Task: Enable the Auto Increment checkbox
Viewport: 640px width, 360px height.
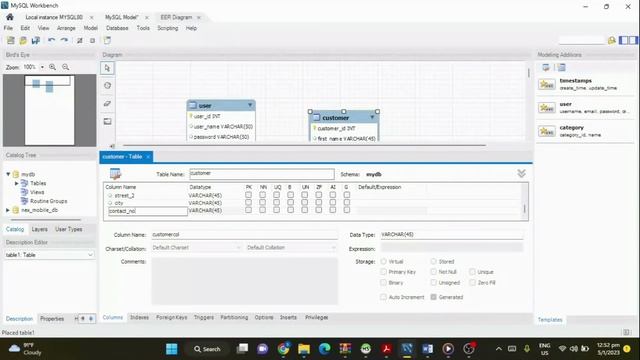Action: coord(383,297)
